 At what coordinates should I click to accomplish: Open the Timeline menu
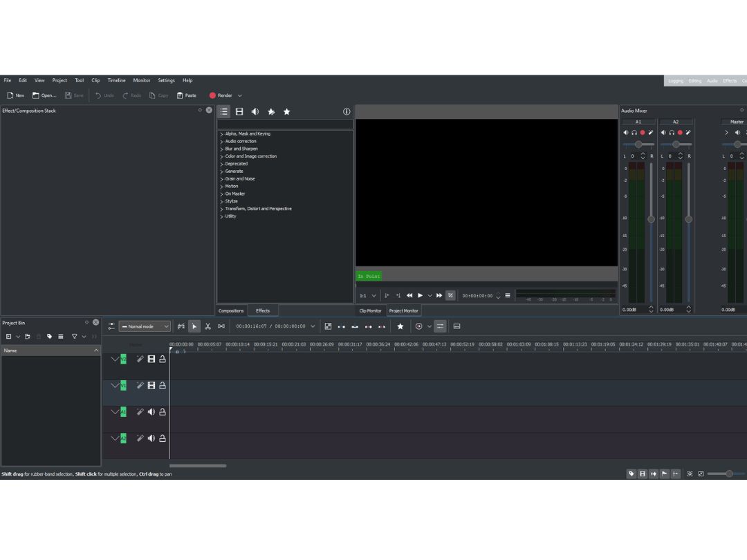116,80
